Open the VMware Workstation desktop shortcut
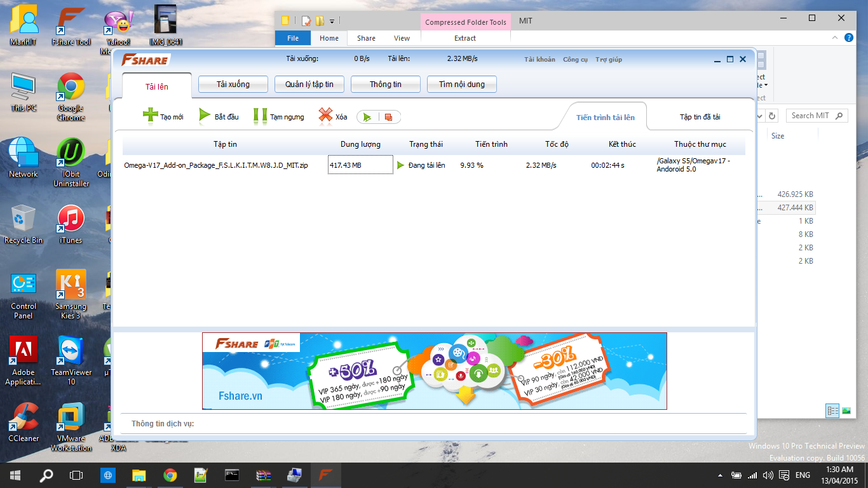The height and width of the screenshot is (488, 868). (71, 427)
